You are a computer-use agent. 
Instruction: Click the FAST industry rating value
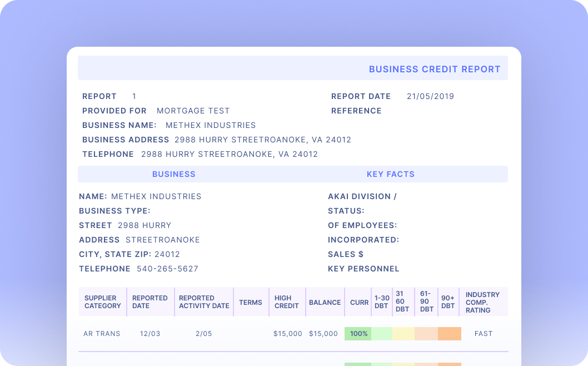[x=484, y=334]
